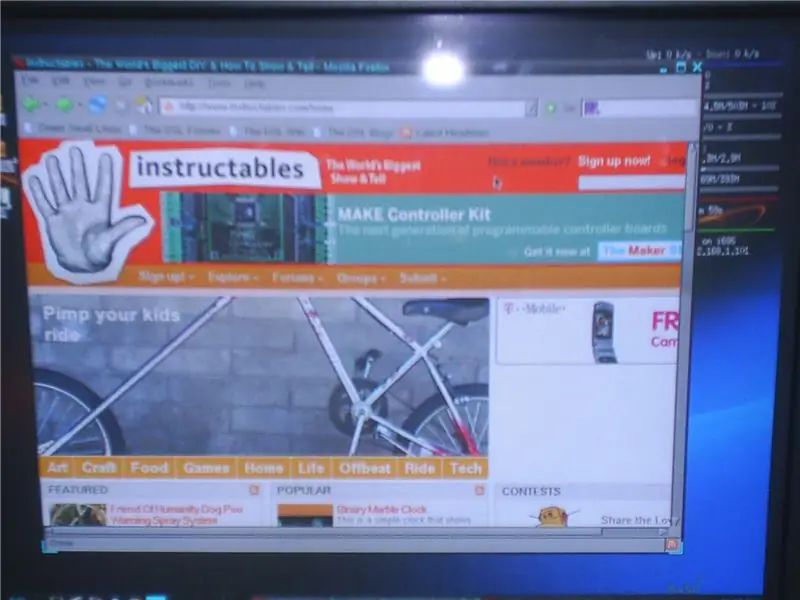Select the Games category tab

tap(206, 468)
